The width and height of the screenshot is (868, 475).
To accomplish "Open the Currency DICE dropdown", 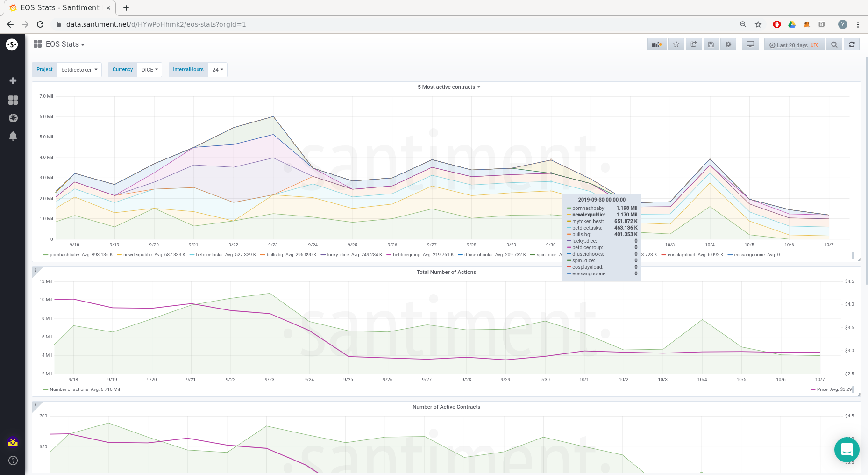I will (x=149, y=70).
